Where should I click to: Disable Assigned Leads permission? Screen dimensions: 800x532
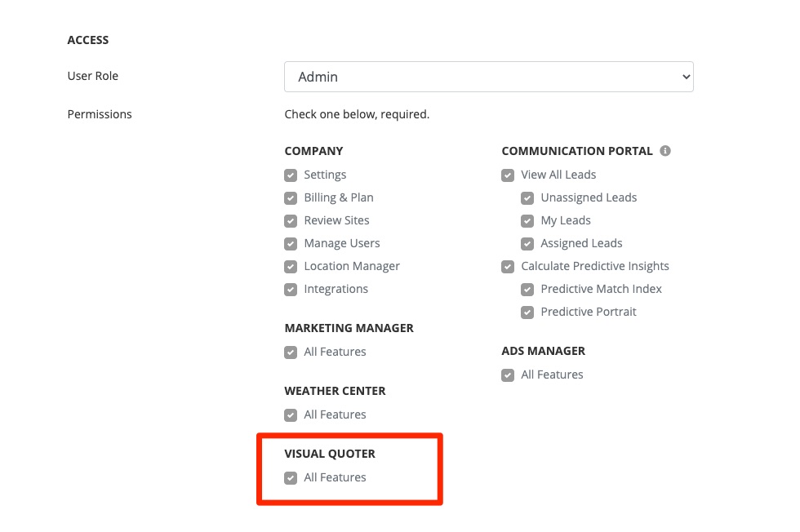coord(527,244)
